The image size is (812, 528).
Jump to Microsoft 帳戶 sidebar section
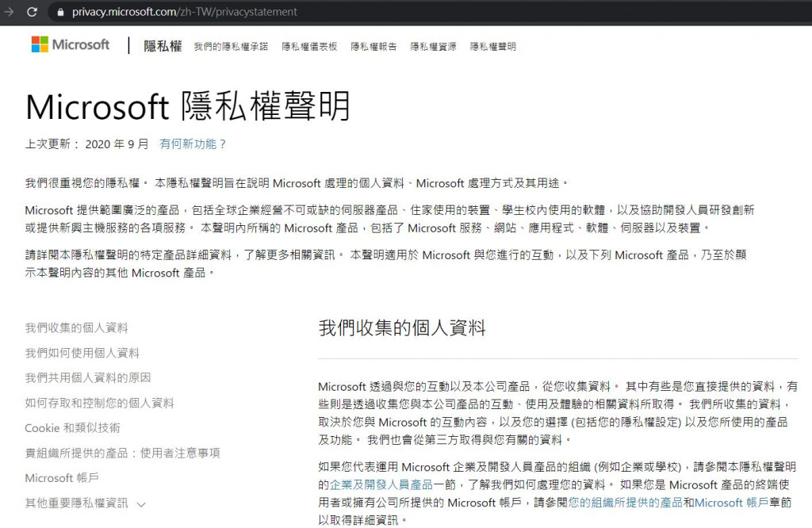point(62,478)
